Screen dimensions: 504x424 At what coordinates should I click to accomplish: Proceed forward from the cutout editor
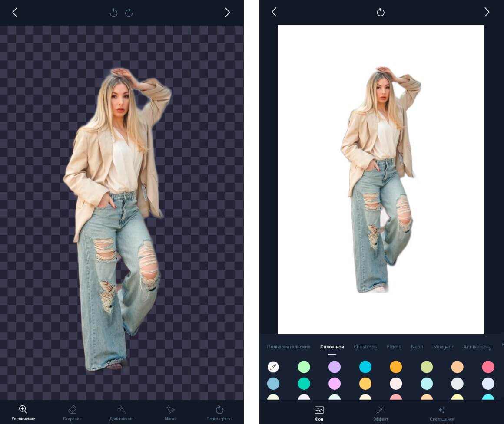click(227, 13)
